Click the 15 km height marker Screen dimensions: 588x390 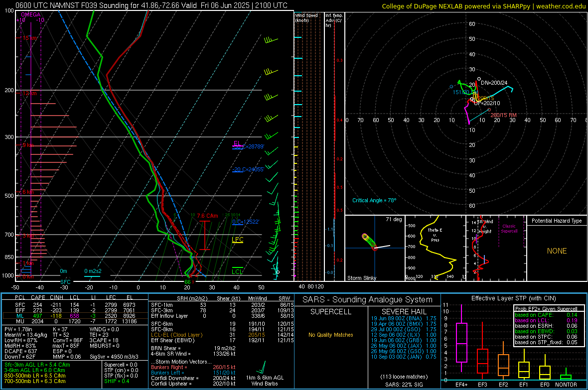point(29,38)
